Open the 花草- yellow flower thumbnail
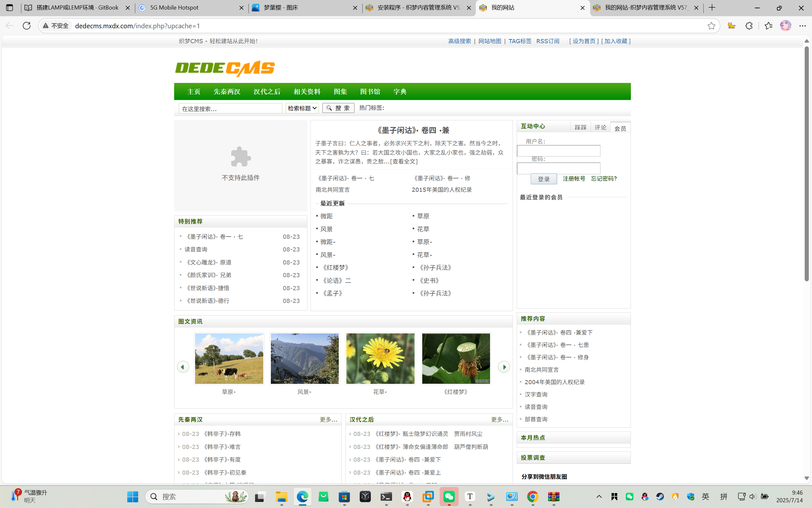812x508 pixels. coord(380,358)
